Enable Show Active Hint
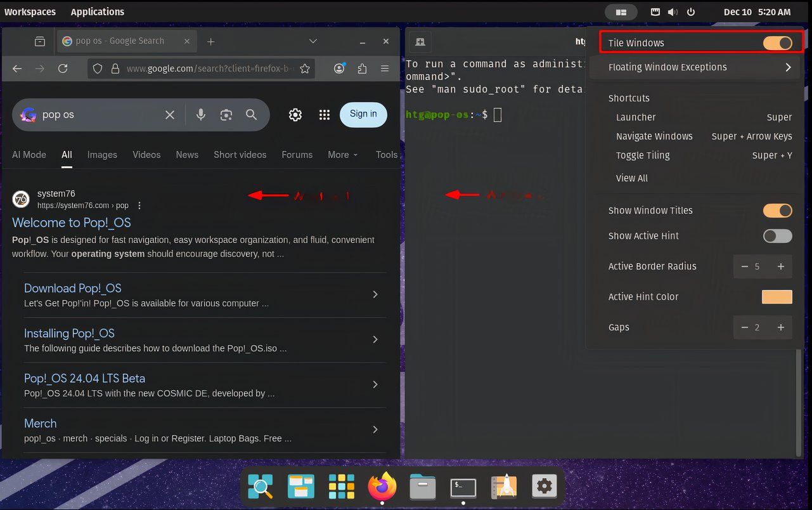Viewport: 812px width, 510px height. [777, 235]
